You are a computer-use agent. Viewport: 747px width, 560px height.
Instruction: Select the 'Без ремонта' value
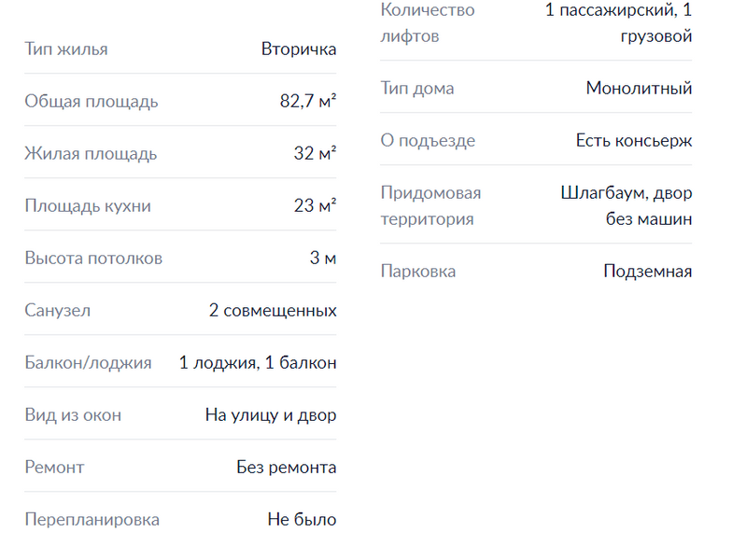pos(287,468)
